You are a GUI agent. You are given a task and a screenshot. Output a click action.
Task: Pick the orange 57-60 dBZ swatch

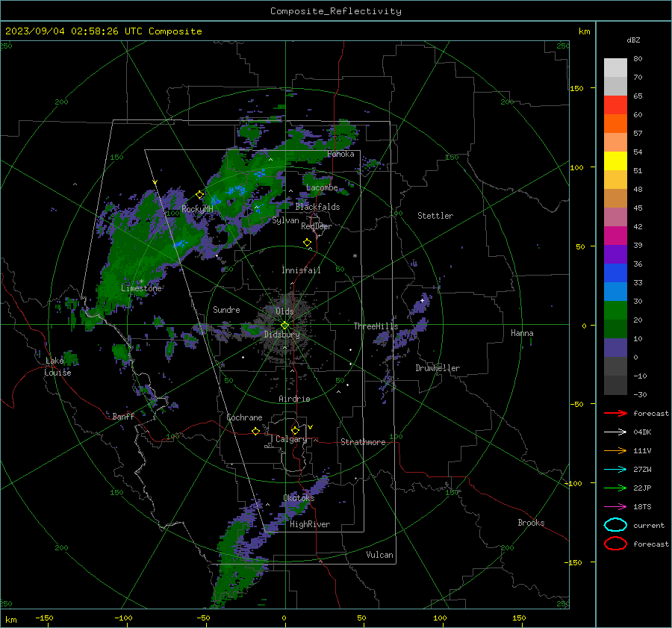[615, 124]
